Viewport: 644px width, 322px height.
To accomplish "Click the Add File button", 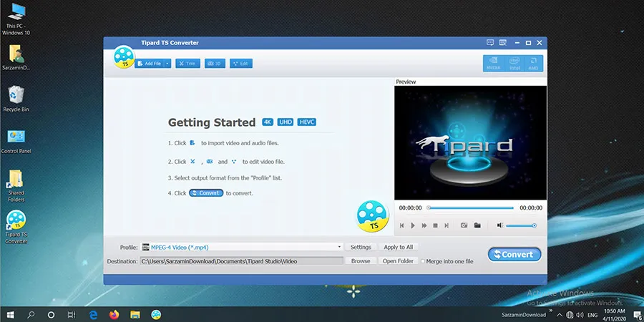I will point(150,64).
